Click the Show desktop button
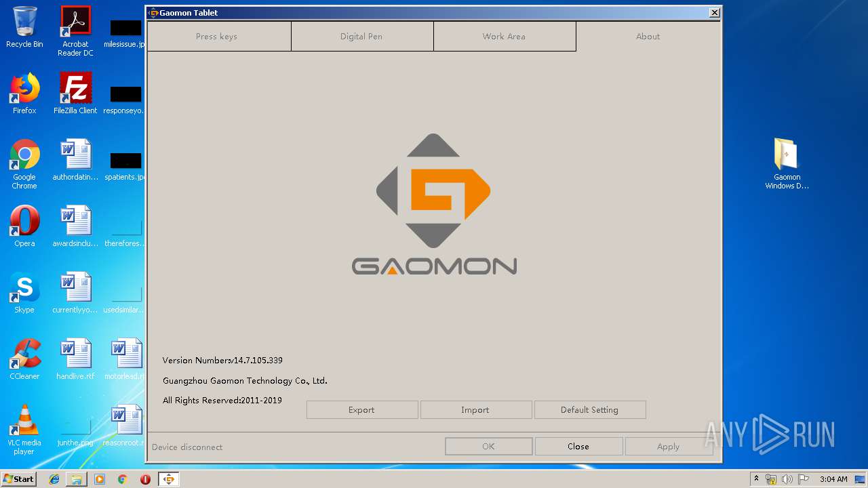 (860, 479)
